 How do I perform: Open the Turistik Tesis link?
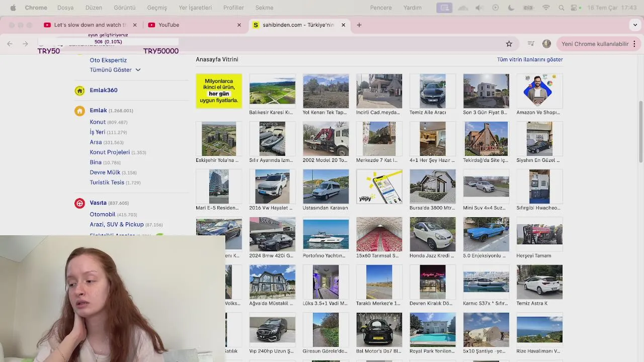(107, 183)
